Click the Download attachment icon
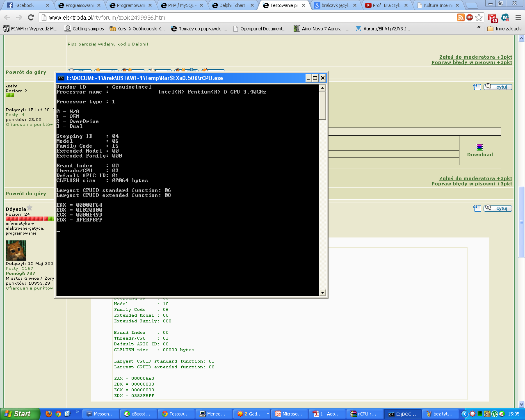This screenshot has height=420, width=525. coord(480,147)
